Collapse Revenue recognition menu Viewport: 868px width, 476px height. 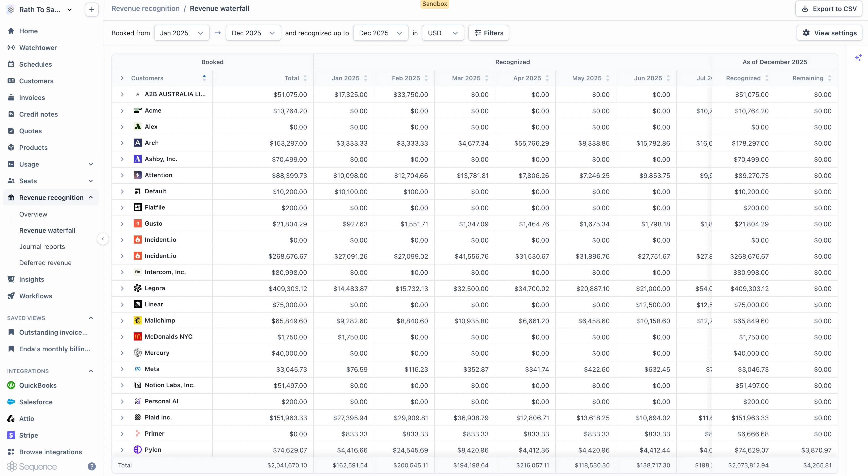click(x=90, y=197)
